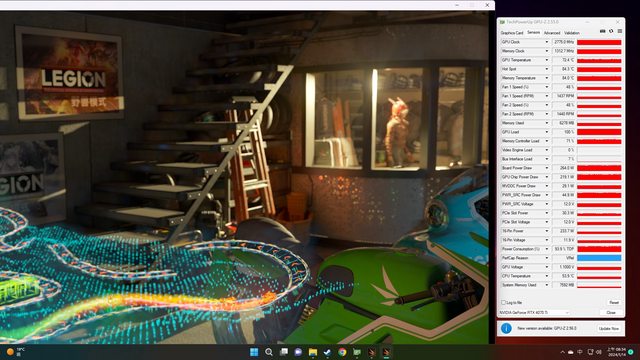The height and width of the screenshot is (360, 640).
Task: Launch Google Chrome from the taskbar
Action: 342,352
